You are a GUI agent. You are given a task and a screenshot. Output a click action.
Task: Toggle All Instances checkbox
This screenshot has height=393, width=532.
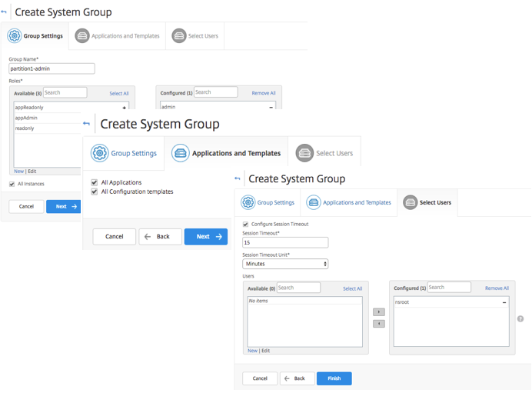(x=12, y=184)
